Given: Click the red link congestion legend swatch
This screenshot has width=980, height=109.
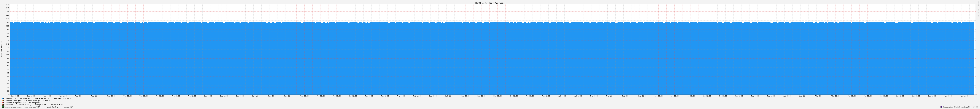Looking at the screenshot, I should coord(3,103).
